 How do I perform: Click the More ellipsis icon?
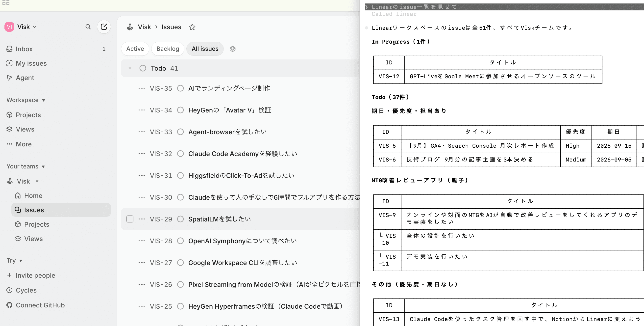9,144
